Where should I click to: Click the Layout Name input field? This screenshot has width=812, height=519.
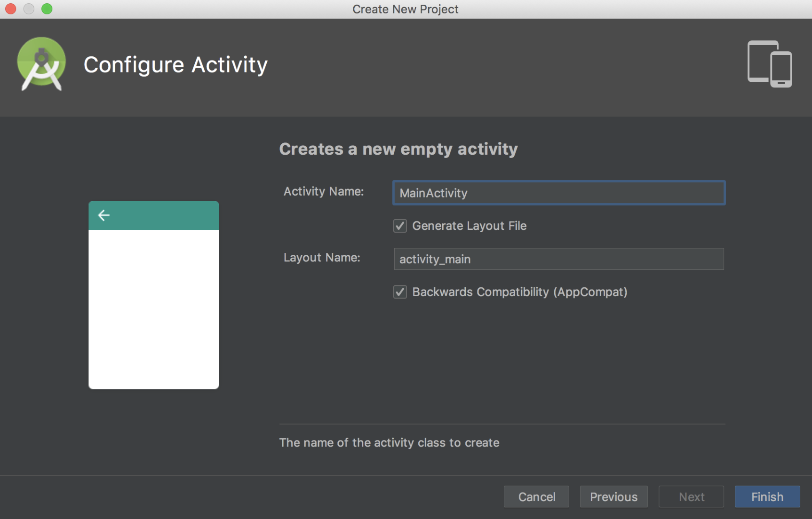[x=559, y=259]
